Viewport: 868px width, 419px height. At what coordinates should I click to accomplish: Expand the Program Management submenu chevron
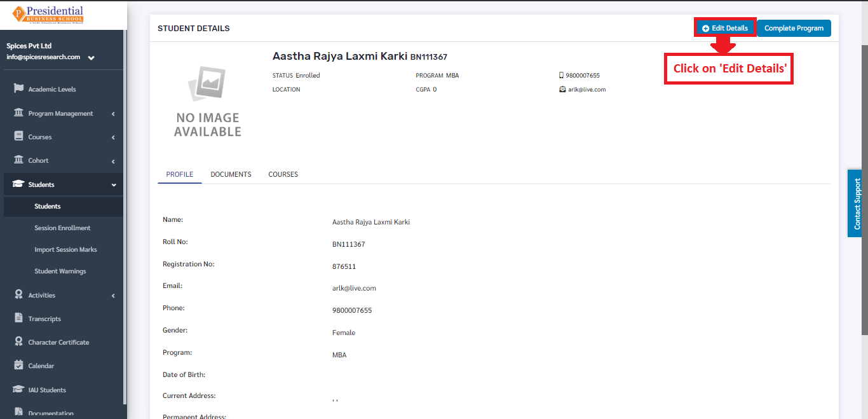click(113, 114)
